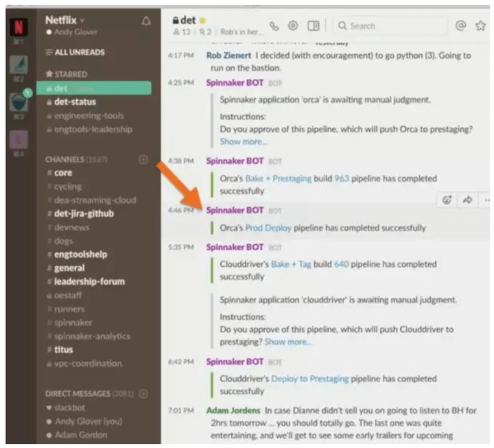Screen dimensions: 494x448
Task: Open the Deploy to Prestaging link
Action: pos(309,379)
